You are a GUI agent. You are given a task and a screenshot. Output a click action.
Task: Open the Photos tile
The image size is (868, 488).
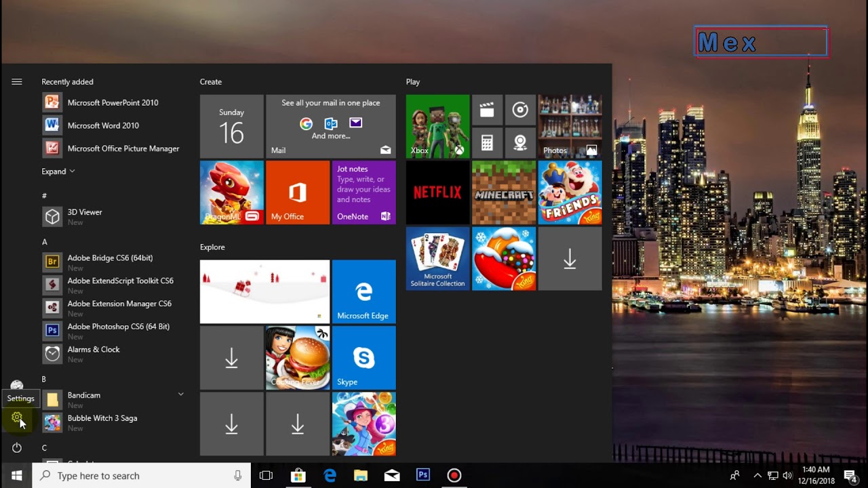point(570,127)
